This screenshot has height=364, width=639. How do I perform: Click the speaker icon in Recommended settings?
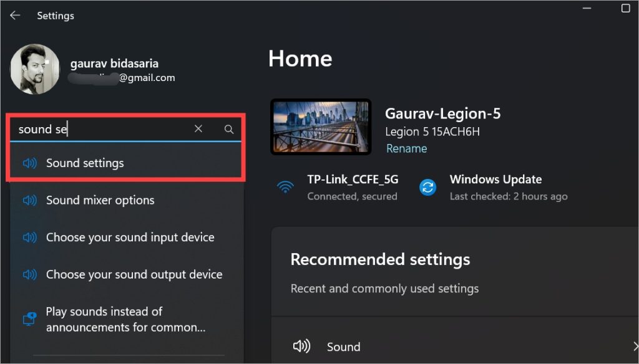pyautogui.click(x=301, y=346)
